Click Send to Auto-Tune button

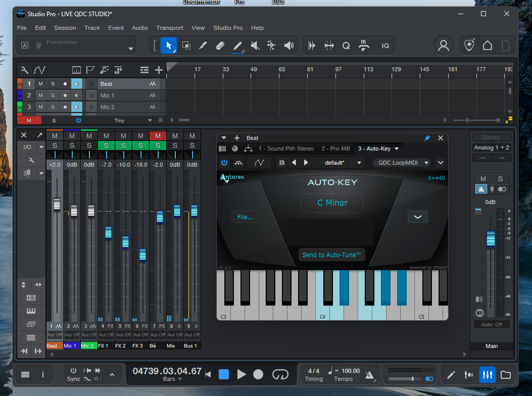(331, 255)
